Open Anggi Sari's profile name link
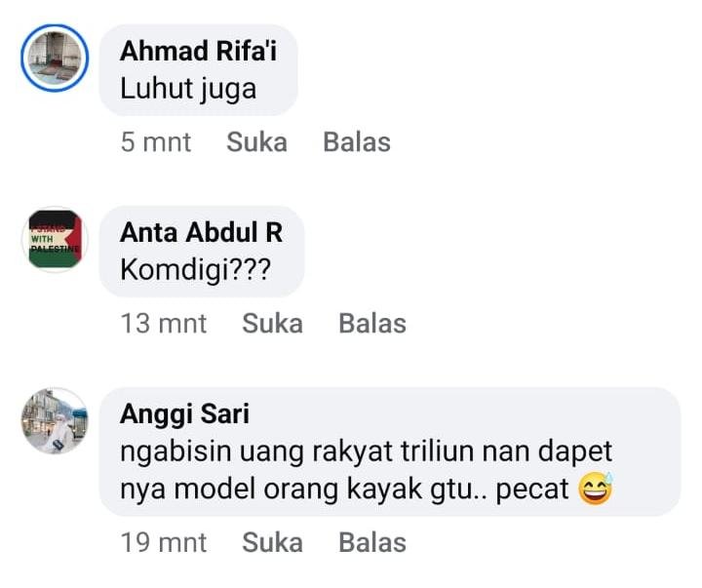 (184, 413)
